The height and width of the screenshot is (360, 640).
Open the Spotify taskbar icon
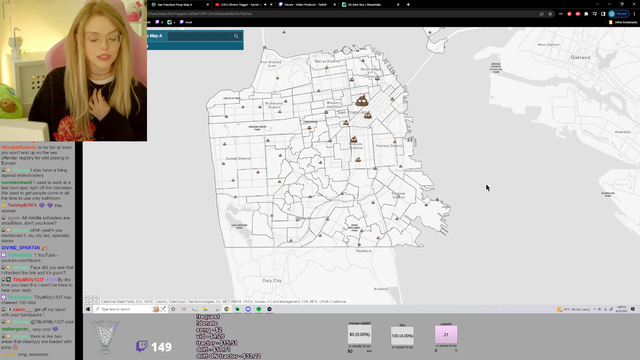(259, 309)
